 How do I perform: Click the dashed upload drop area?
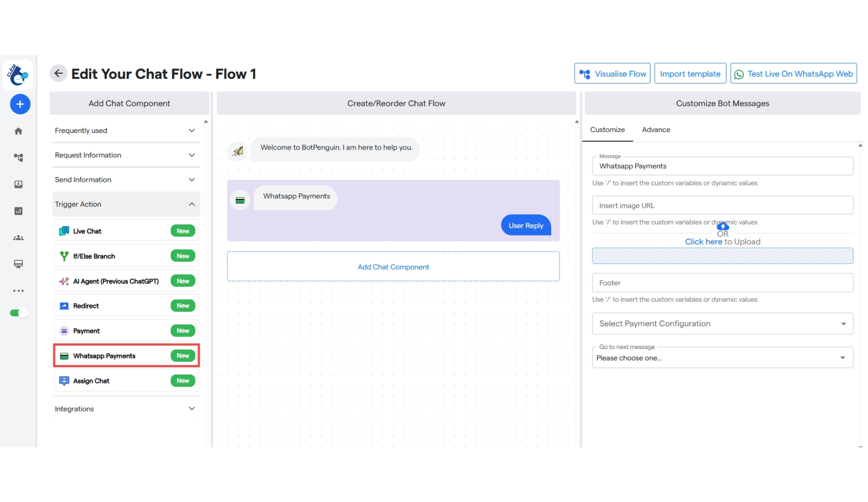pos(722,256)
